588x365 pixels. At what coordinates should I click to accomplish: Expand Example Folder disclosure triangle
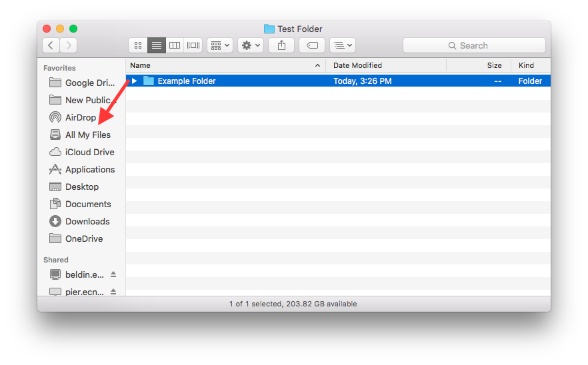coord(134,81)
